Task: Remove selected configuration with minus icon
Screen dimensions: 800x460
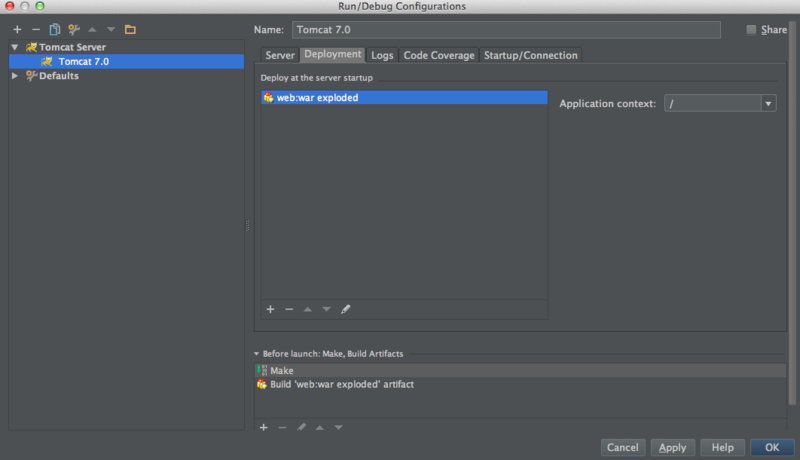Action: [36, 30]
